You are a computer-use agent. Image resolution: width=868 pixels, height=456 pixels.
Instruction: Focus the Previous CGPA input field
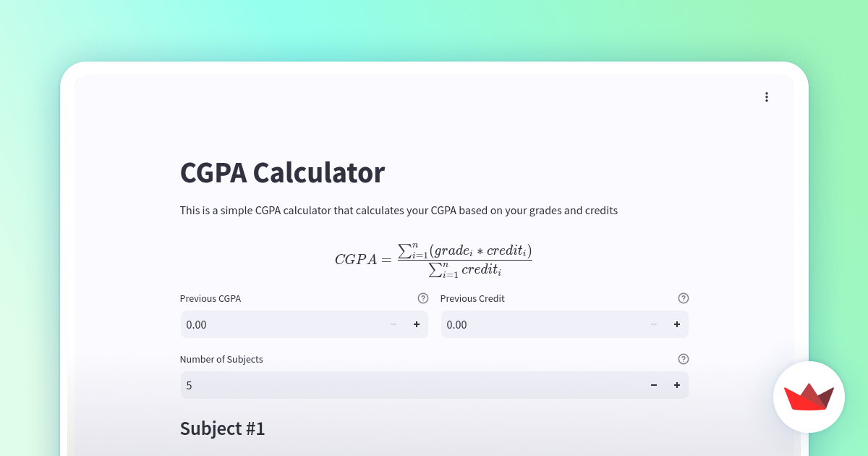coord(281,324)
